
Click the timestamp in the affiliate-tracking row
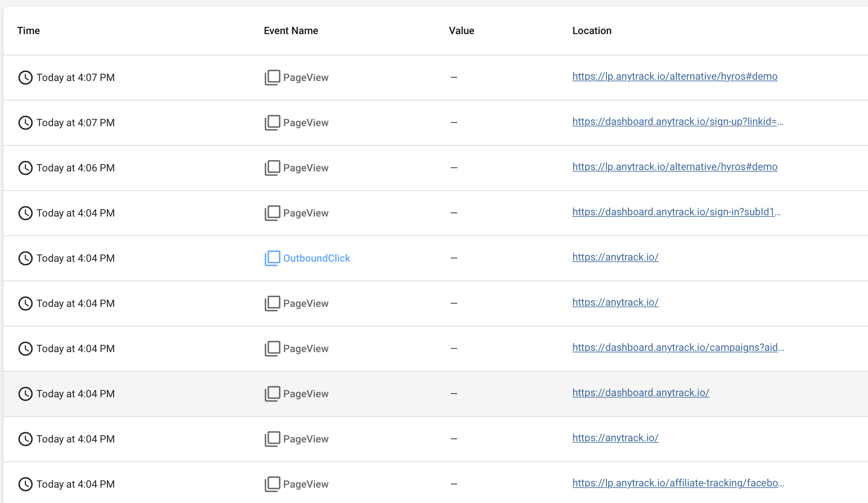tap(75, 484)
